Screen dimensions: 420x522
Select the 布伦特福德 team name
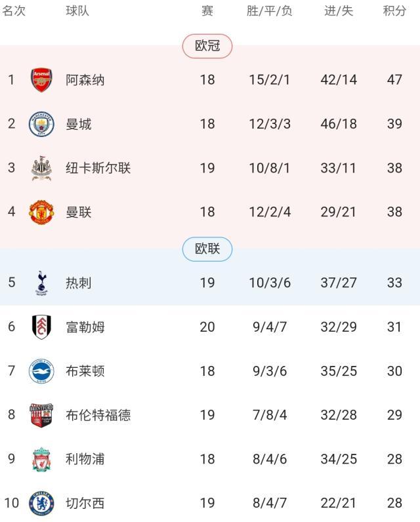tap(98, 415)
